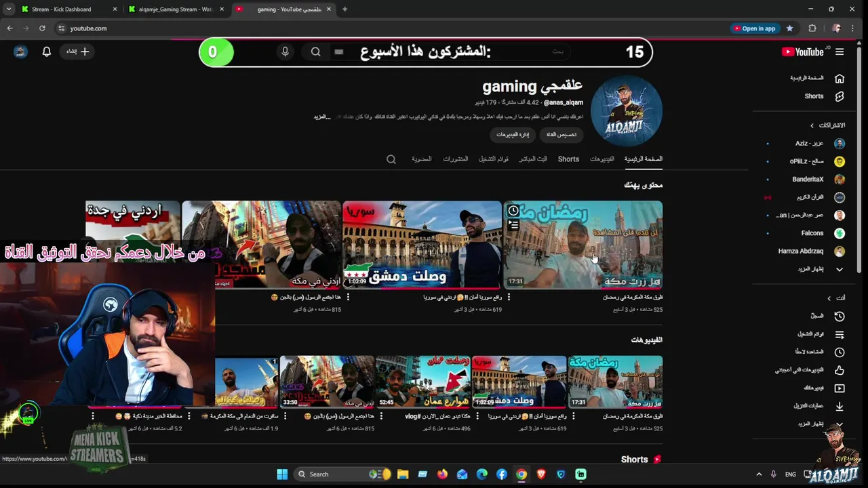Switch to alqamje_Gaming Stream browser tab

(x=176, y=9)
